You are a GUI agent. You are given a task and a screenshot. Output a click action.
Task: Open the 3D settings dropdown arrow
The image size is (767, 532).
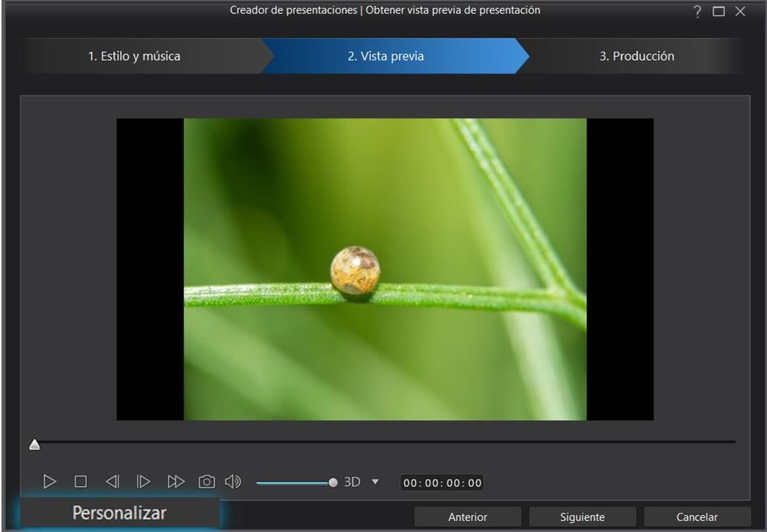(375, 482)
